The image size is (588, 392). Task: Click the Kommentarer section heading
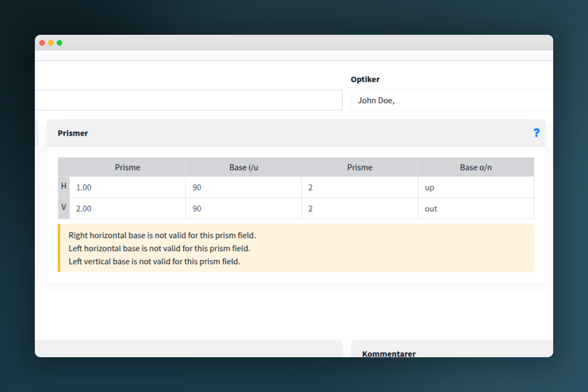[389, 354]
